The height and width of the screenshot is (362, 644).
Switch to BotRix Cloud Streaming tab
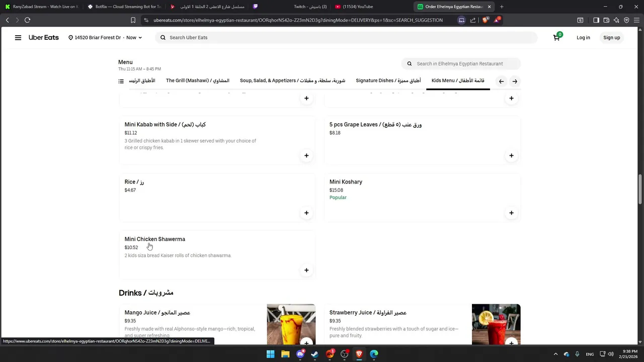124,7
